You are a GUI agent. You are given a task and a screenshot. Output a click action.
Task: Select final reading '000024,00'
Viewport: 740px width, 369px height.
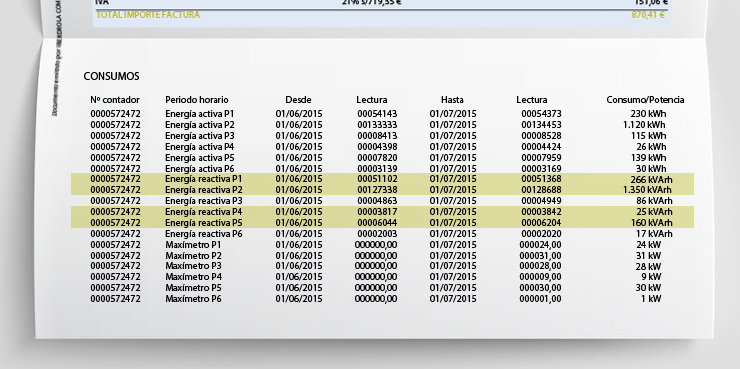tap(540, 245)
